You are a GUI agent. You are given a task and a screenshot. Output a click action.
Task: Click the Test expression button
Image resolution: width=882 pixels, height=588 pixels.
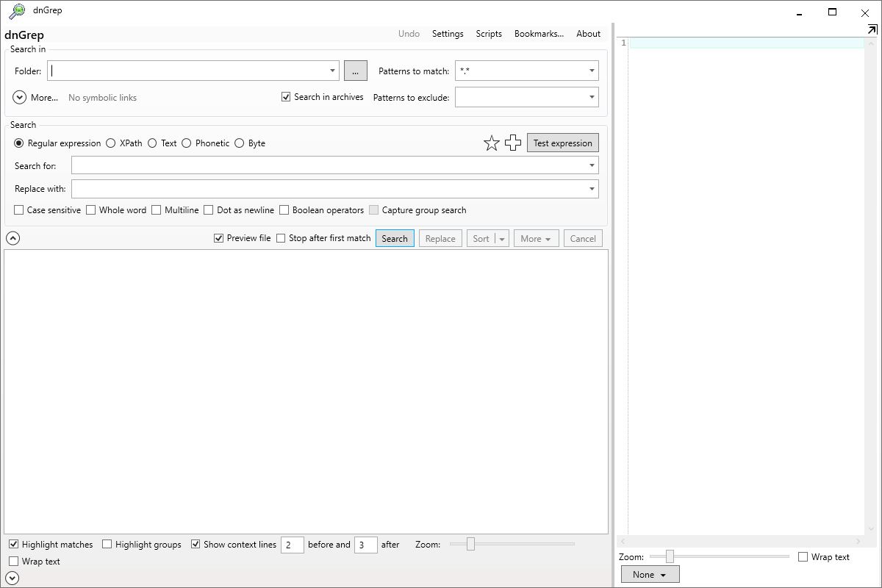tap(562, 143)
